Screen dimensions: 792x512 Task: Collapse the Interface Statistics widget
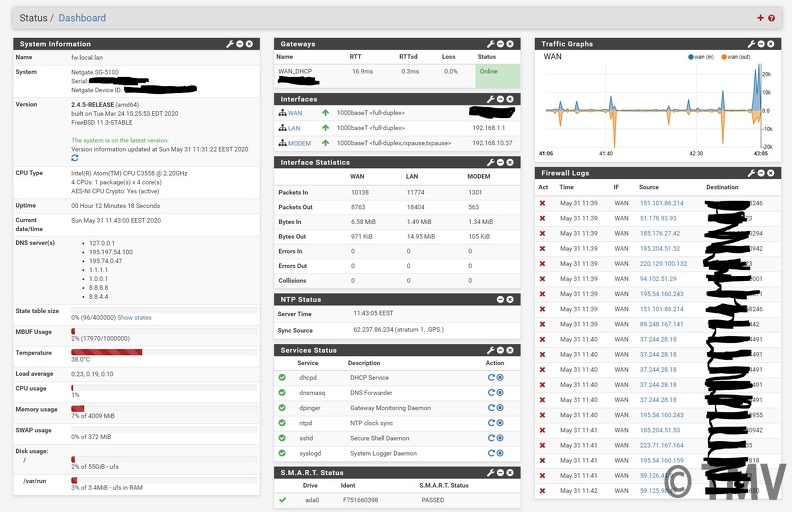[500, 162]
